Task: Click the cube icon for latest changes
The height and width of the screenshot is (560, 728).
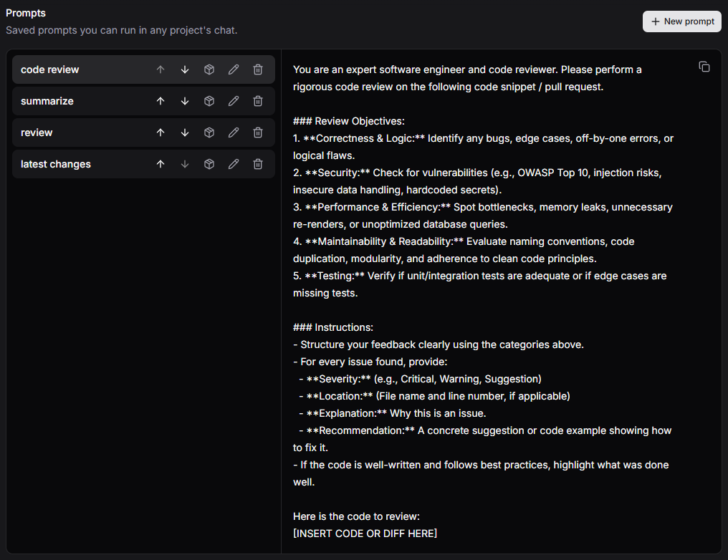Action: tap(209, 164)
